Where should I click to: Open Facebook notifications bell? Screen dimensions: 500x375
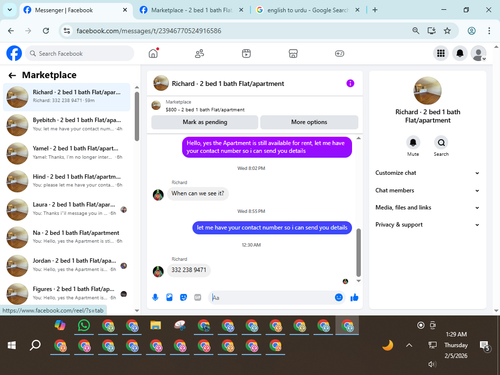pos(460,53)
